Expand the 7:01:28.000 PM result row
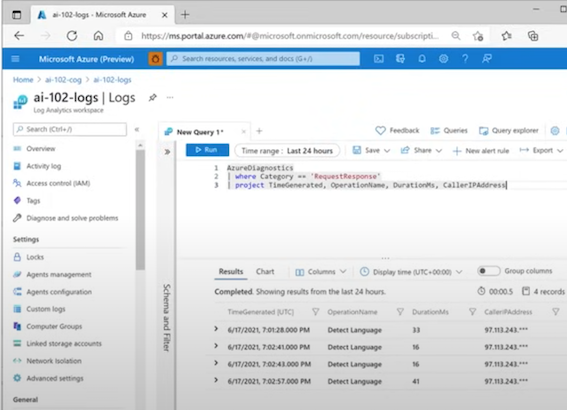 click(x=216, y=329)
